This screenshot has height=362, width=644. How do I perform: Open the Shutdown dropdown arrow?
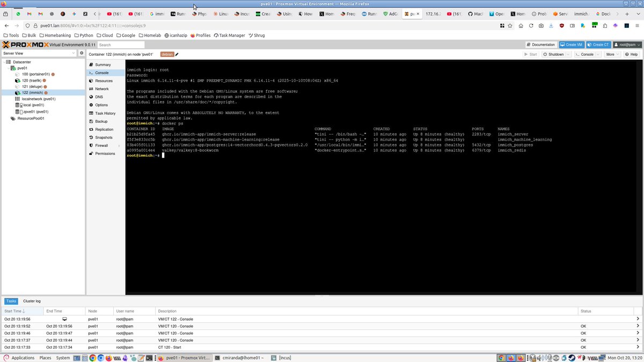tap(567, 54)
